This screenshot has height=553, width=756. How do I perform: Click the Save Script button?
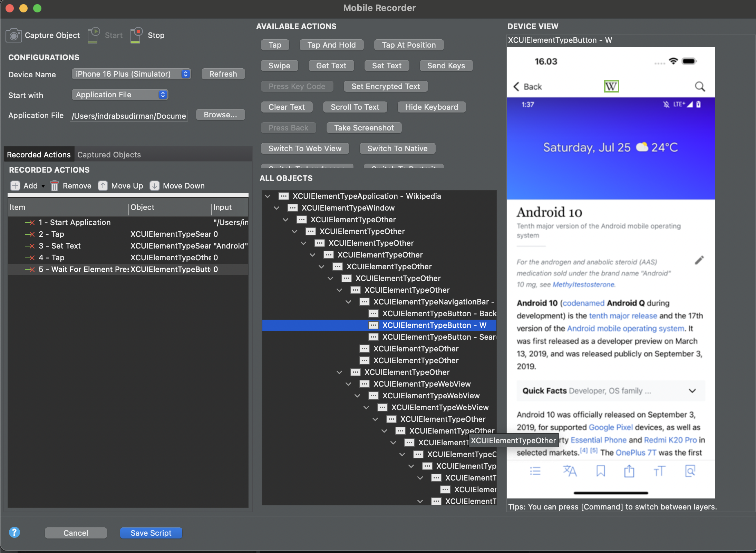151,533
